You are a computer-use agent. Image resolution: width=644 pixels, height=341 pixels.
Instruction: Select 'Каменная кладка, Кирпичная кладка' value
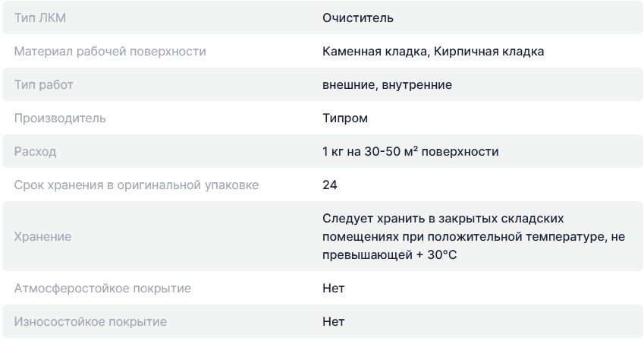click(x=433, y=52)
